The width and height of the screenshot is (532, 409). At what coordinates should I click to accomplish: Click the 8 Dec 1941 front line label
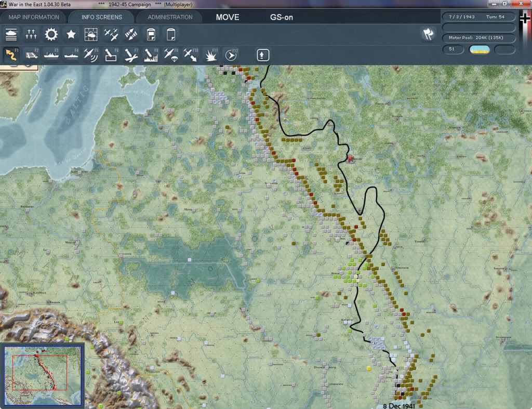(398, 406)
